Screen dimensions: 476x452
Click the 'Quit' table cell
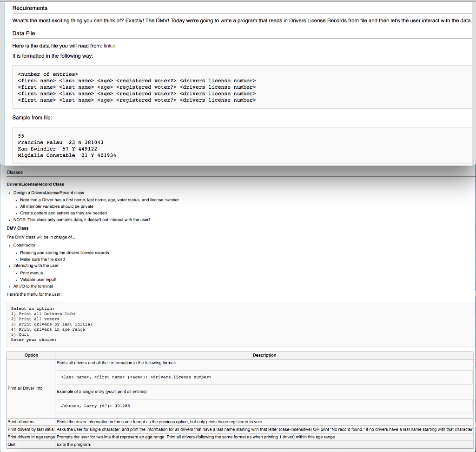[31, 445]
